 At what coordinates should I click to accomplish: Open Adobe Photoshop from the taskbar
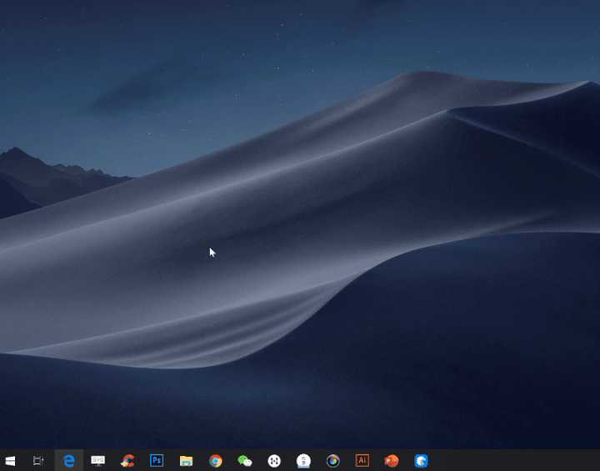[157, 460]
